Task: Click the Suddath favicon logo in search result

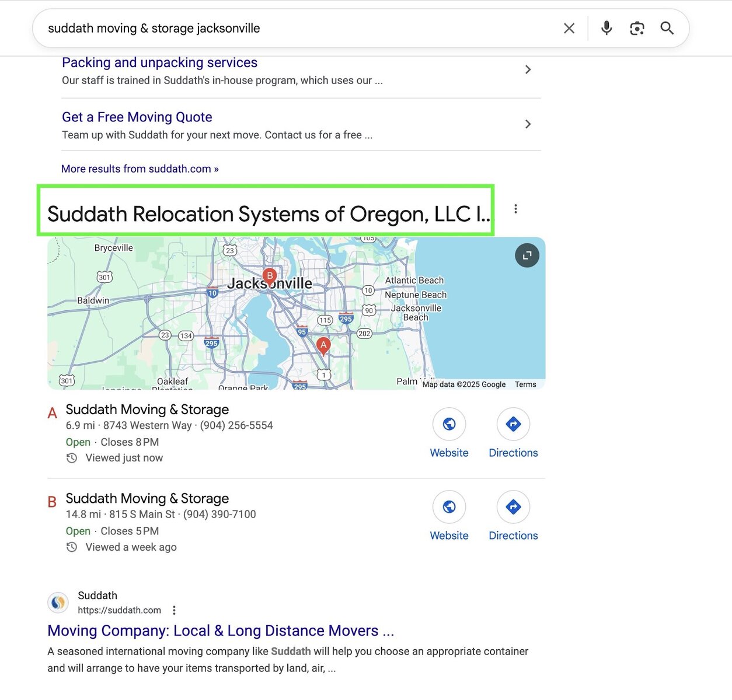Action: (x=58, y=603)
